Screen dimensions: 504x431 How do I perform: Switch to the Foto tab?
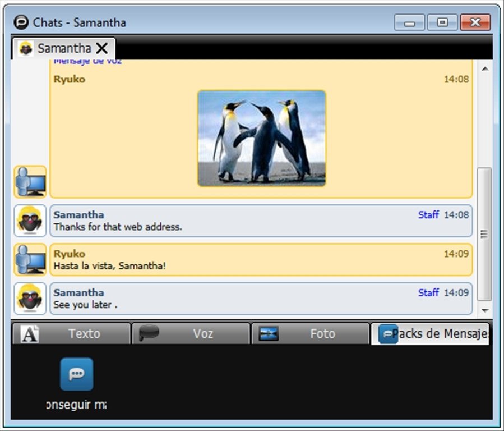[x=310, y=333]
